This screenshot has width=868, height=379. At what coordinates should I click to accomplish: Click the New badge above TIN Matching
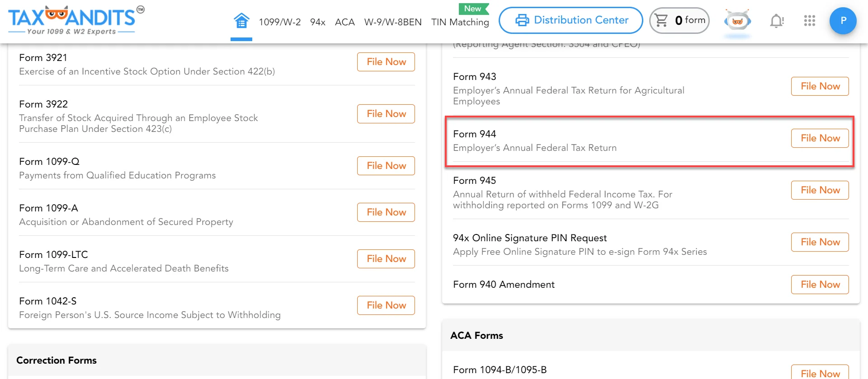473,9
